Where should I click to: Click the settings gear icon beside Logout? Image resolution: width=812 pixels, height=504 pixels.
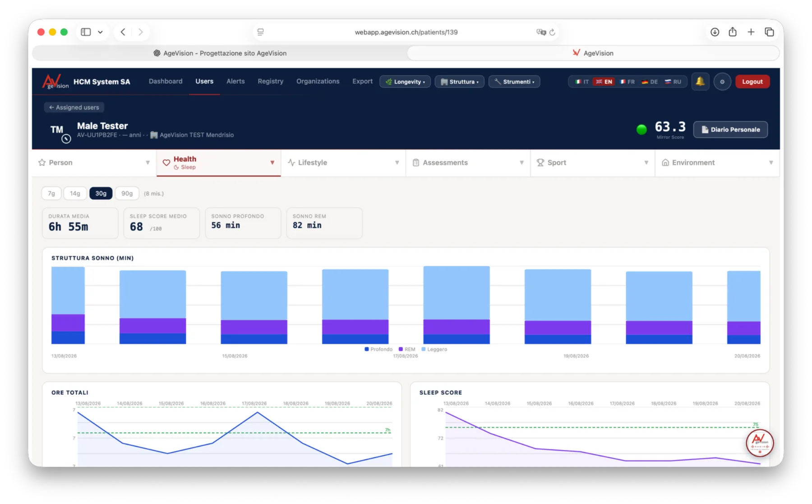click(722, 82)
